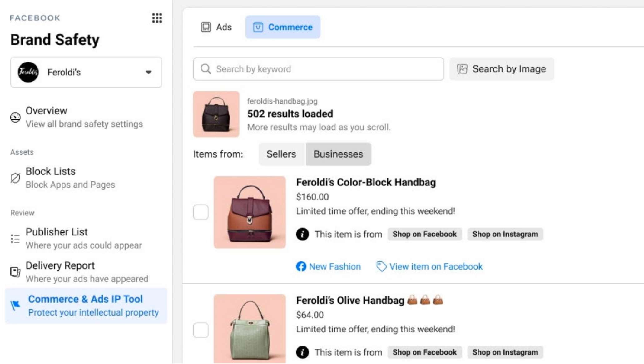
Task: Click Feroldi's Olive Handbag title
Action: point(350,301)
